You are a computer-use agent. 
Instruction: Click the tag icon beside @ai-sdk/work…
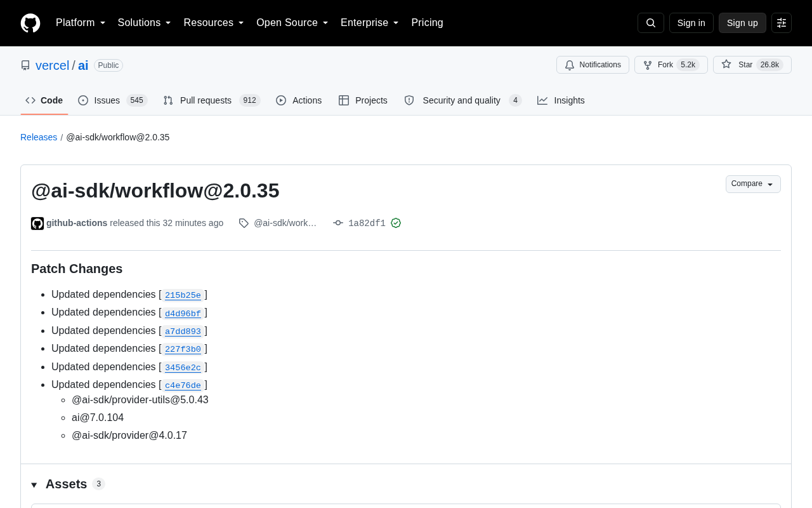tap(244, 223)
